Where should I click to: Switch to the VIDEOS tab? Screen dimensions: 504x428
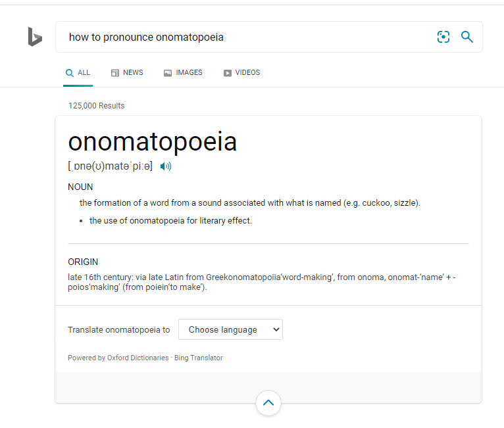(247, 72)
